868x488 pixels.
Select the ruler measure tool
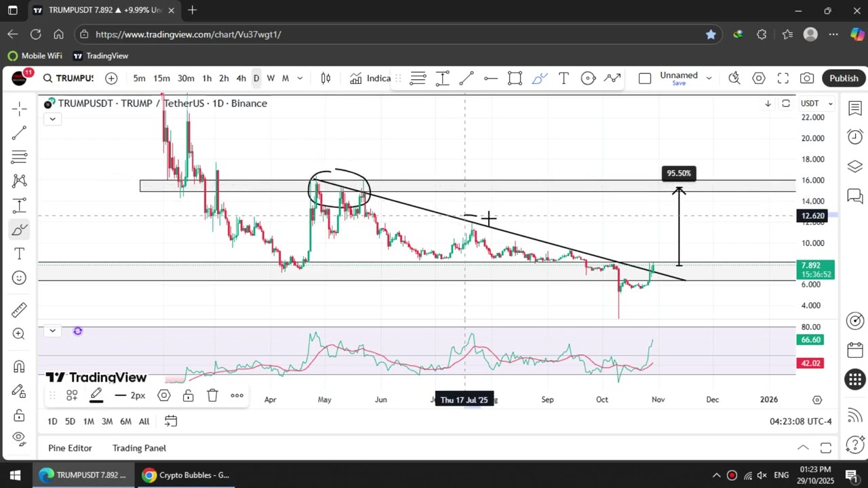(19, 310)
